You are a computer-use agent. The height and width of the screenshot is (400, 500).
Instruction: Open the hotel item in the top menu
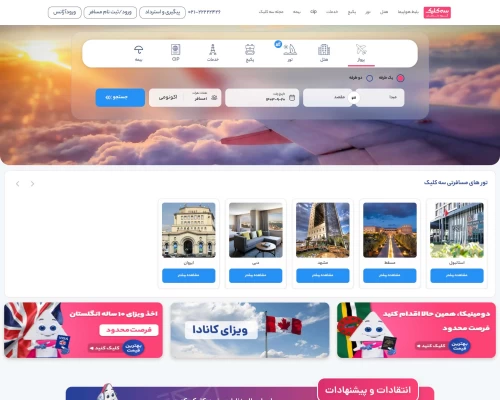pos(384,12)
